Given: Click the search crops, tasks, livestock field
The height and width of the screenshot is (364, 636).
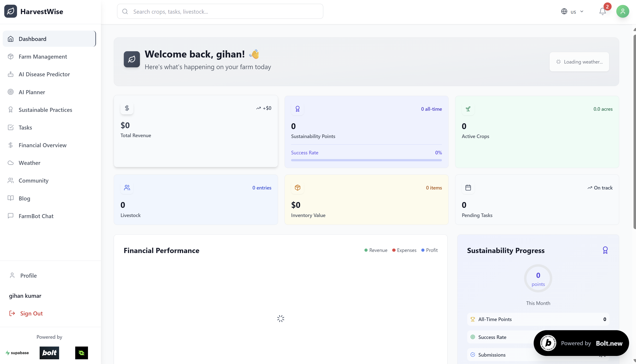Looking at the screenshot, I should coord(220,11).
